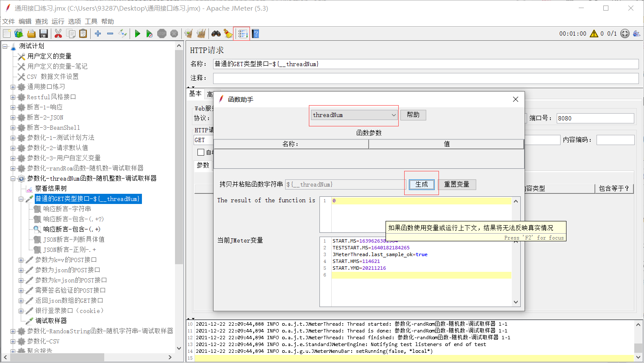
Task: Collapse all tree nodes with minus icon
Action: pyautogui.click(x=110, y=34)
